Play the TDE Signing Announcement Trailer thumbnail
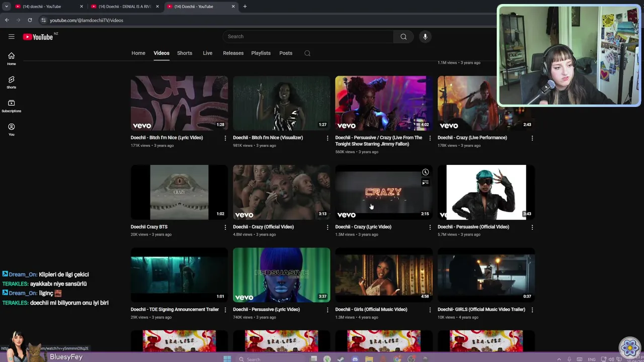The image size is (644, 362). pos(179,275)
